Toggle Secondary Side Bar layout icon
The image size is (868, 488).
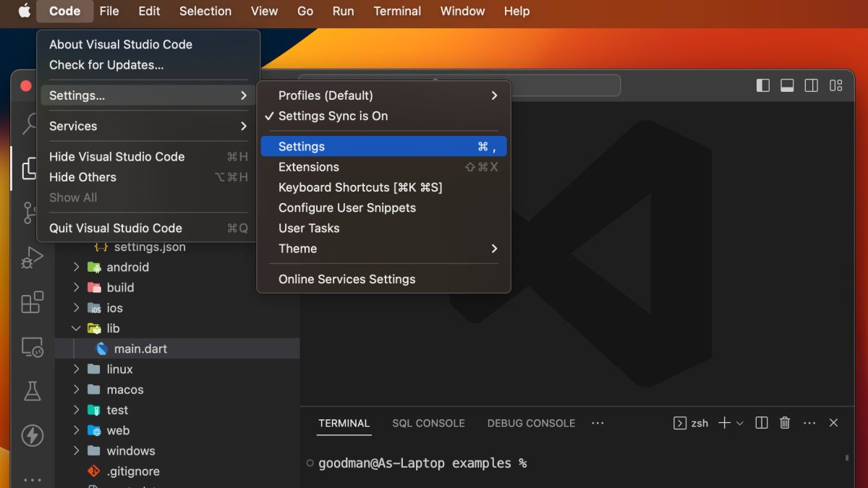tap(812, 85)
